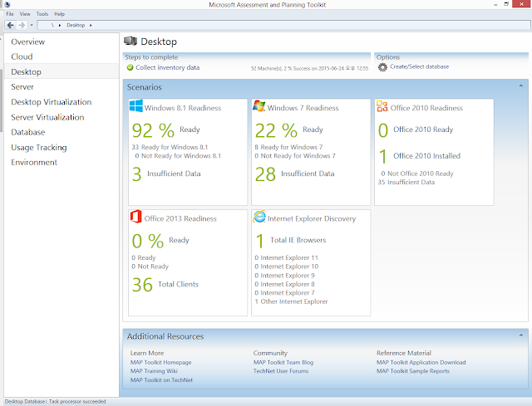Screen dimensions: 532x406
Task: Click the sidebar vertical scrollbar
Action: (x=2, y=101)
